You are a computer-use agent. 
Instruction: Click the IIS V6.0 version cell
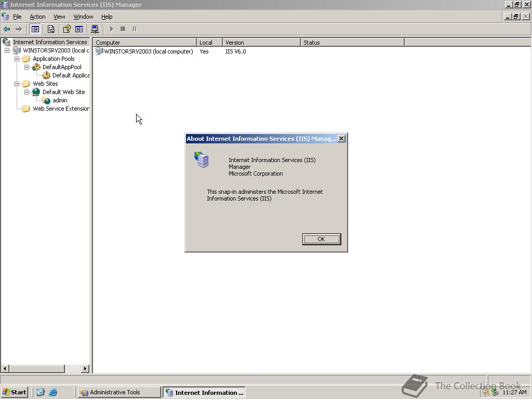[235, 51]
